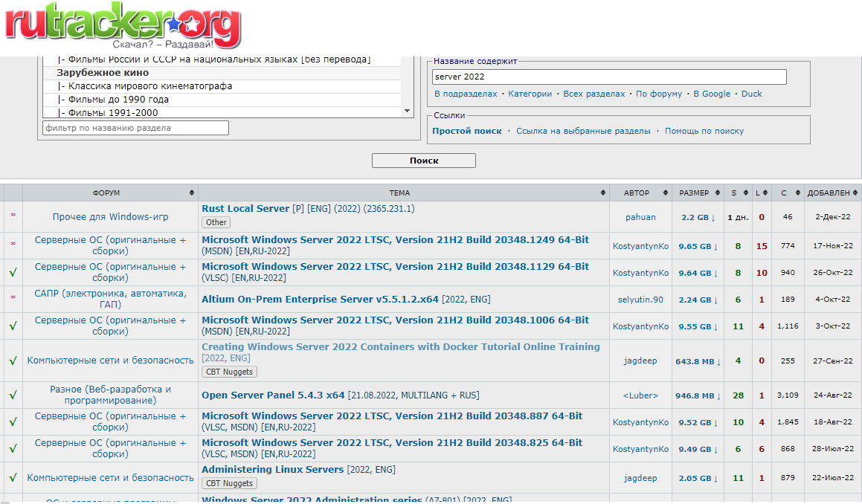Viewport: 862px width, 504px height.
Task: Download the 9.64 GB torrent
Action: (698, 273)
